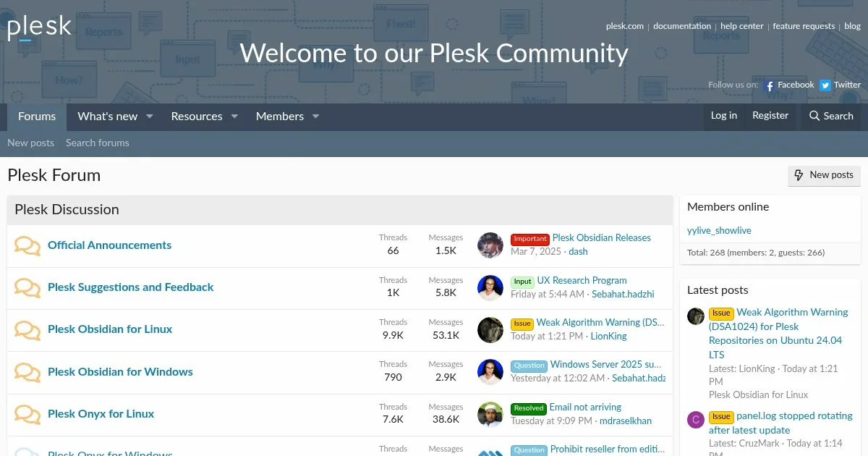868x456 pixels.
Task: Click the green Input label
Action: tap(522, 282)
